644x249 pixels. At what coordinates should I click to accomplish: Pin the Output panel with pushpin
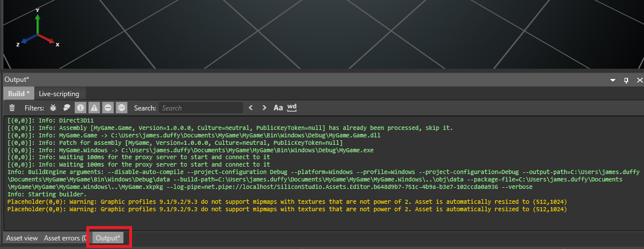tap(626, 80)
